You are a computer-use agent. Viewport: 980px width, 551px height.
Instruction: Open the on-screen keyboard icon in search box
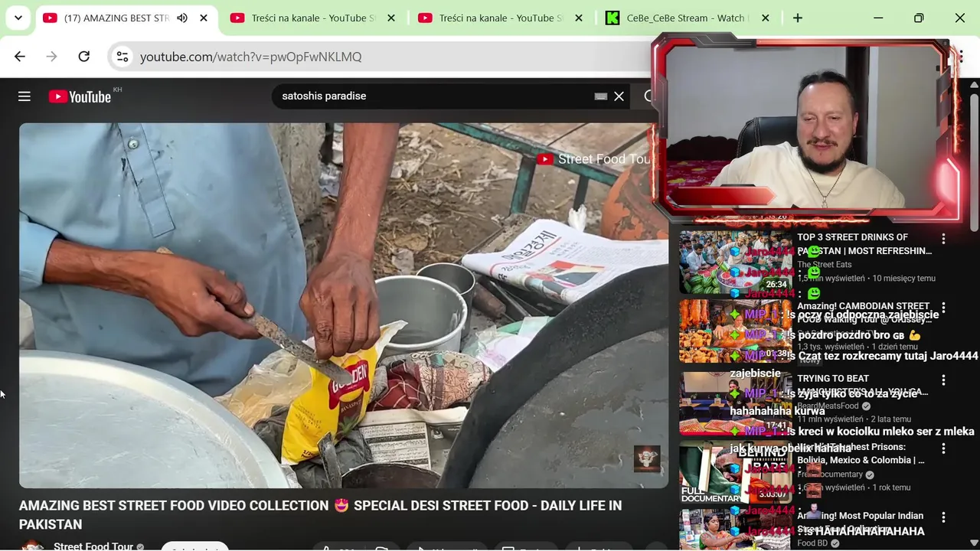(x=601, y=96)
